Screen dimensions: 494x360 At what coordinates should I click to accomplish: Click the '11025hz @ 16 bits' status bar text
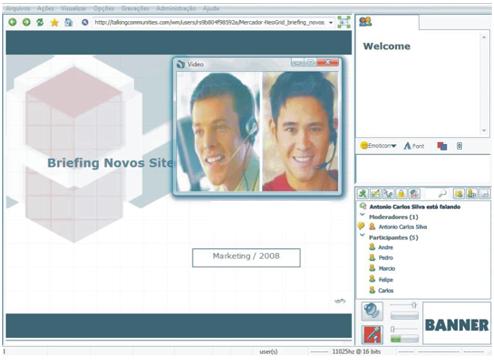[x=356, y=351]
